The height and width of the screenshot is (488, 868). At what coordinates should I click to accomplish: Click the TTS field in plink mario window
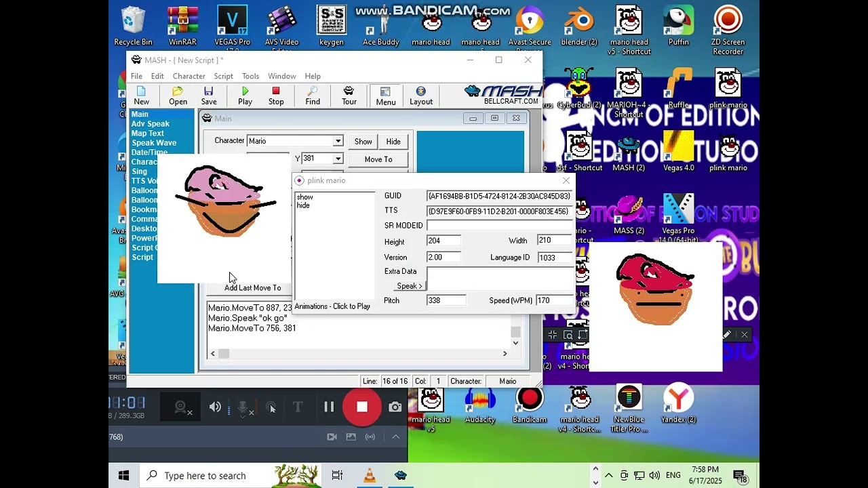[500, 211]
